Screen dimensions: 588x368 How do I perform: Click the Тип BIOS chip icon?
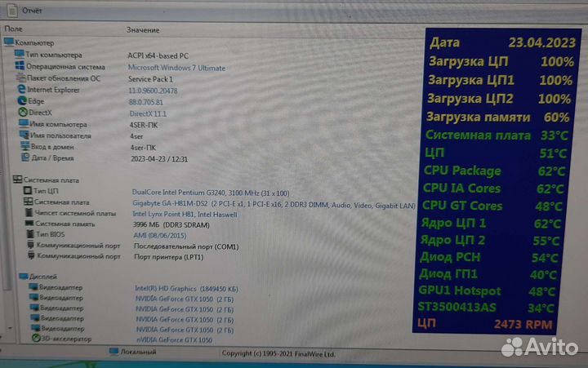[29, 234]
